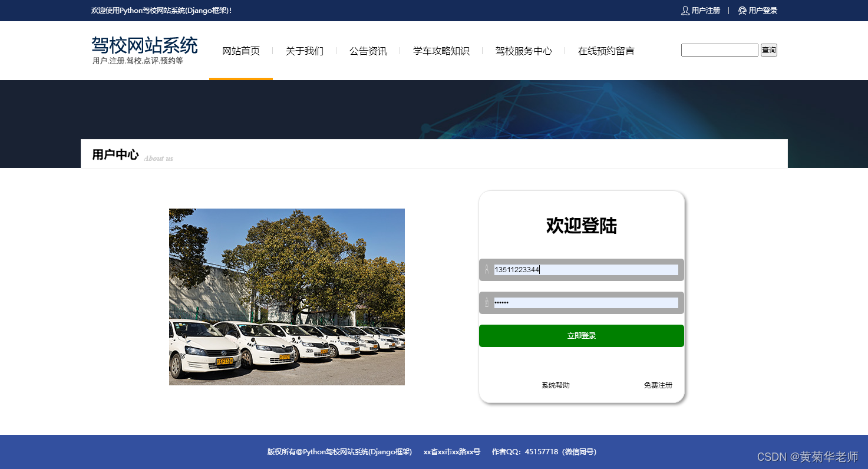Viewport: 868px width, 469px height.
Task: Click the person icon beside 用户注册
Action: 684,10
